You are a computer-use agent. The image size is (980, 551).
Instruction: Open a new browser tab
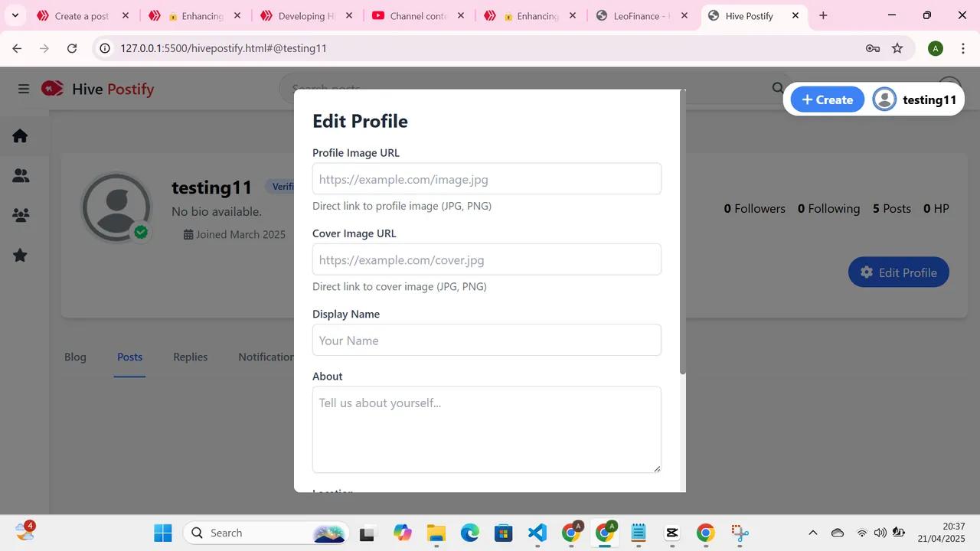[x=823, y=15]
